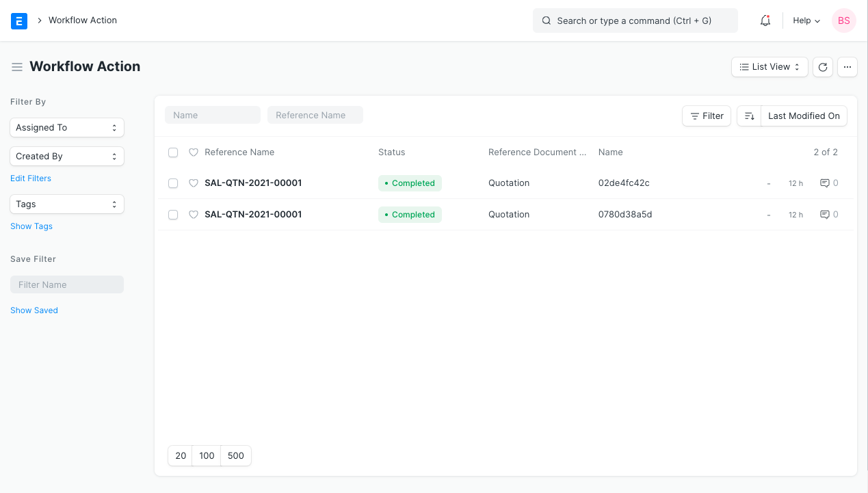Set page size to 100 results
Viewport: 868px width, 493px height.
click(x=207, y=455)
